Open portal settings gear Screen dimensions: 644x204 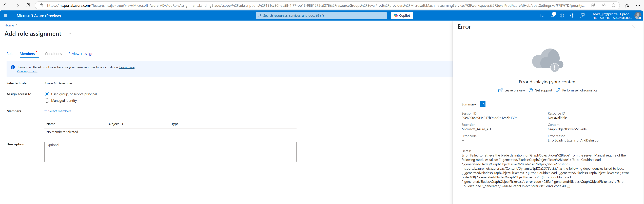tap(562, 15)
